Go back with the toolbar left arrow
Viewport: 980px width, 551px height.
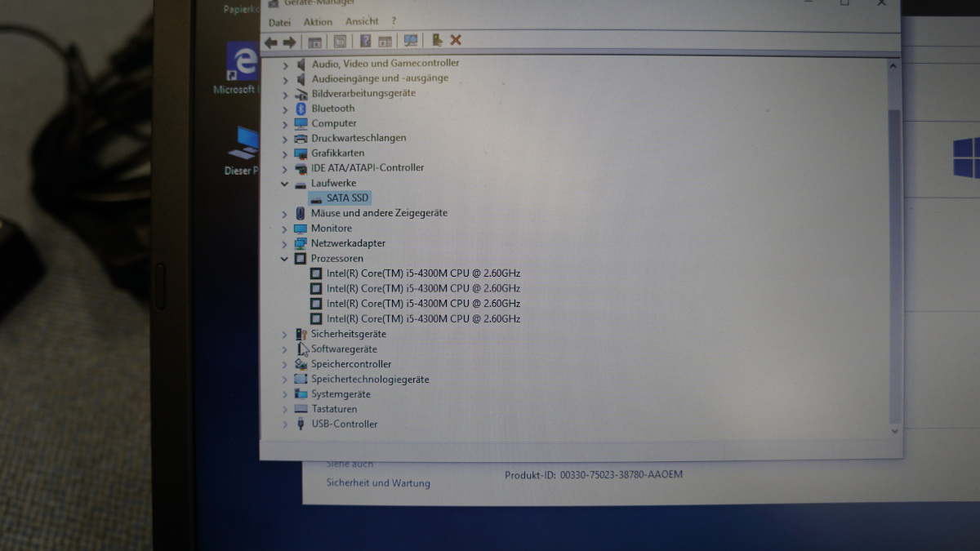click(x=271, y=41)
